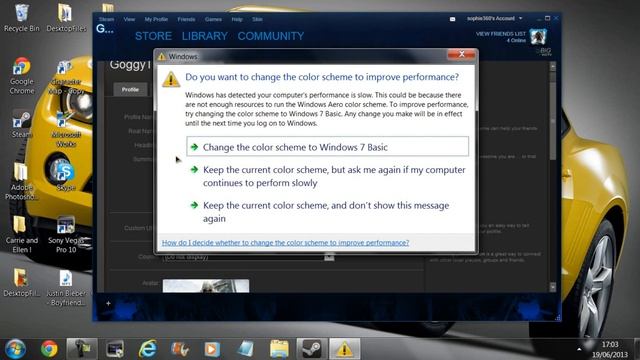
Task: Switch to Steam via the taskbar icon
Action: pos(311,349)
